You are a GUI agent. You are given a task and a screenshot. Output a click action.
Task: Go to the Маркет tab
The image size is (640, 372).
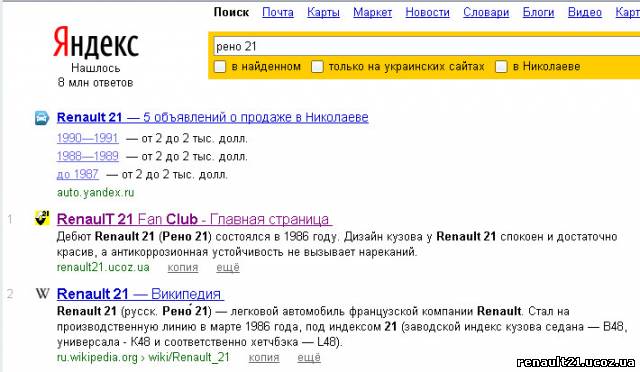372,12
